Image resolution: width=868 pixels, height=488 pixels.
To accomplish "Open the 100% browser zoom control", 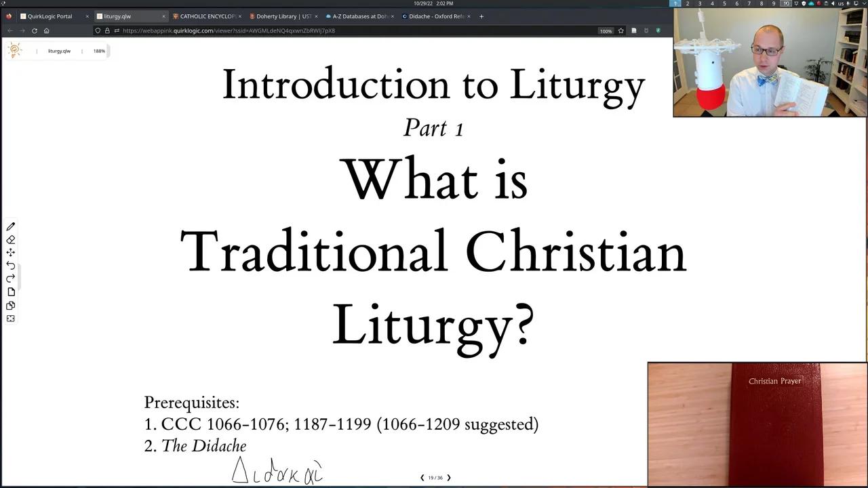I will point(606,30).
